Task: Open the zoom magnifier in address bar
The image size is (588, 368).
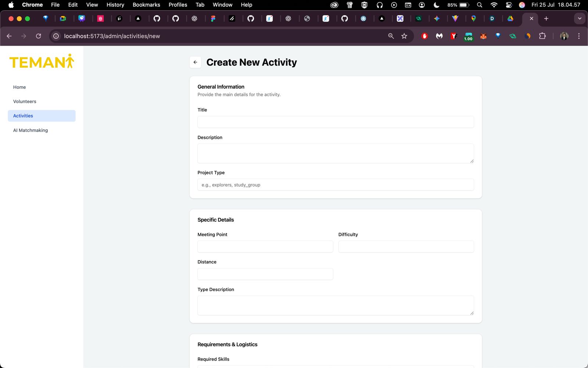Action: [x=391, y=36]
